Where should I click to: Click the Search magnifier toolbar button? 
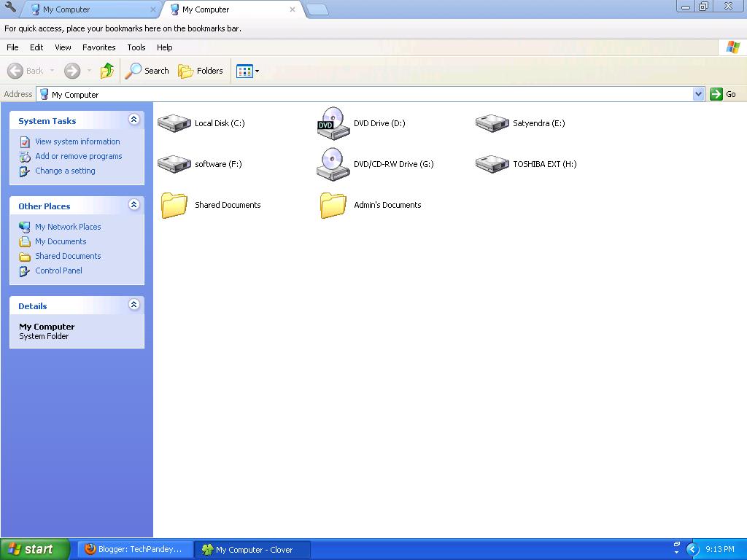pyautogui.click(x=147, y=71)
